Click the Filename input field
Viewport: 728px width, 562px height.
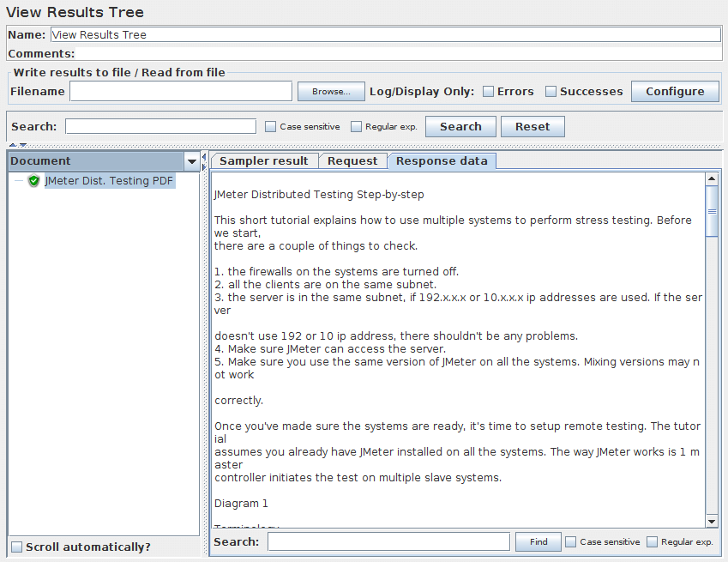coord(181,92)
